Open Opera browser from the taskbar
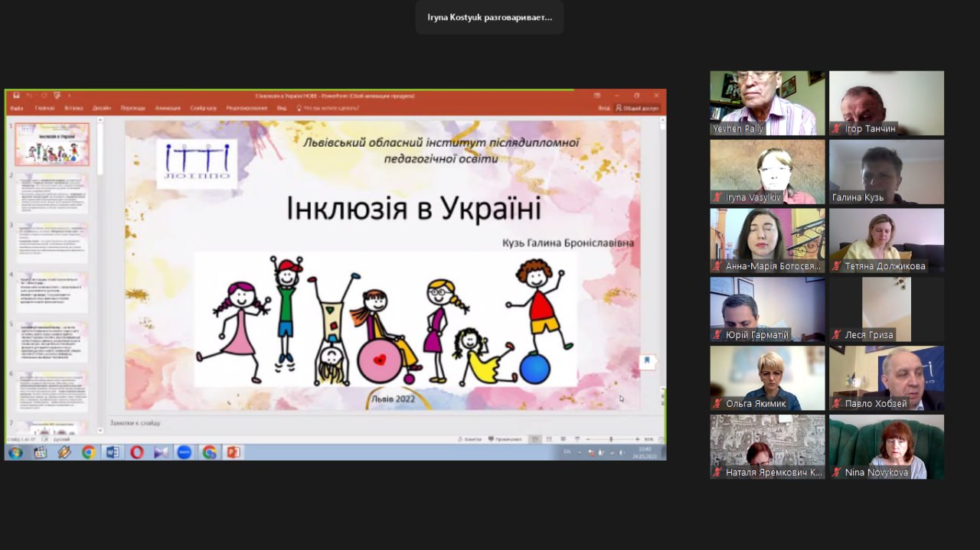 coord(136,452)
